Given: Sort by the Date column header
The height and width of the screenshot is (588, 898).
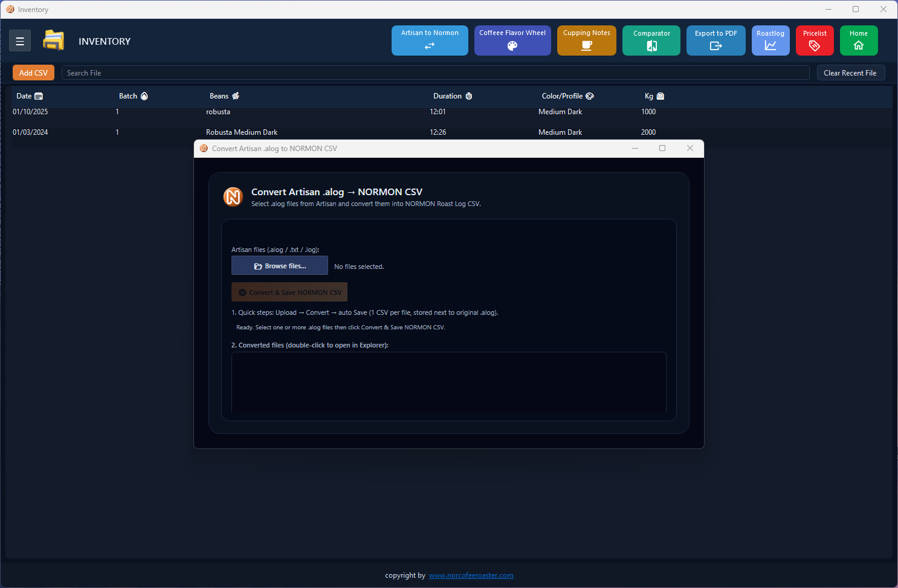Looking at the screenshot, I should pyautogui.click(x=29, y=95).
